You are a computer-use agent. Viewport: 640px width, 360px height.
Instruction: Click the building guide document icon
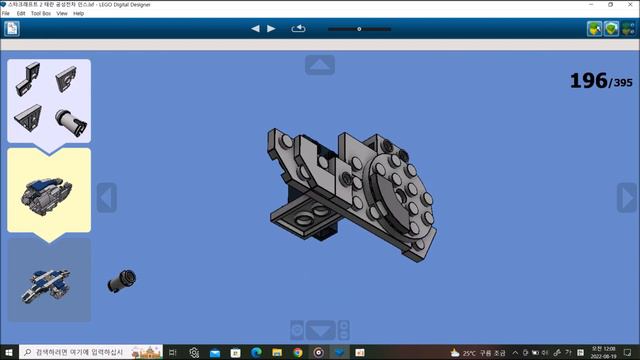pos(12,29)
